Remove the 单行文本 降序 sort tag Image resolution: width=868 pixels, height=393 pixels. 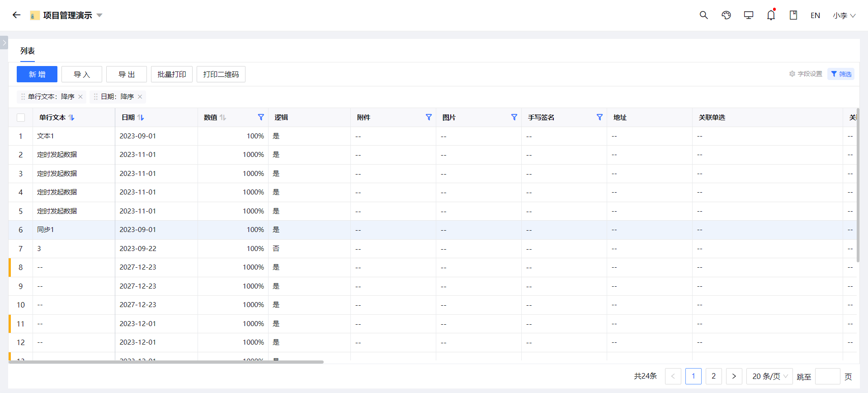[x=80, y=97]
